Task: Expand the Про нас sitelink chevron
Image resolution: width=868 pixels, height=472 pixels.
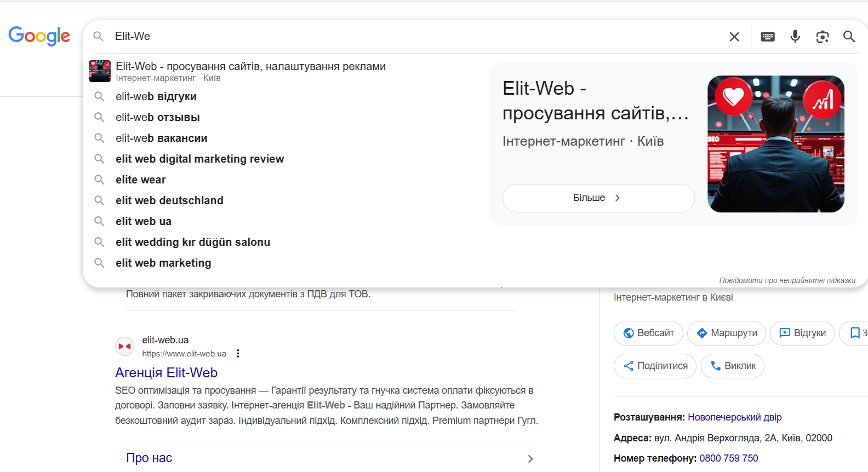Action: pyautogui.click(x=530, y=459)
